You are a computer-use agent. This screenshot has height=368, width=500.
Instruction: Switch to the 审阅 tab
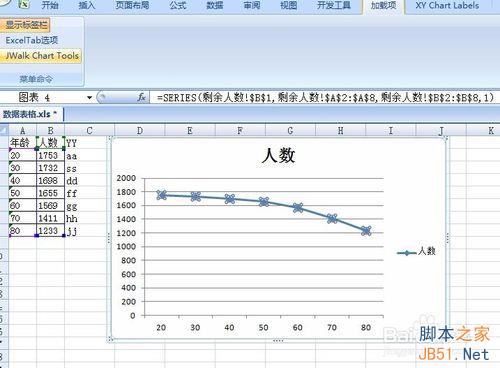click(x=252, y=5)
